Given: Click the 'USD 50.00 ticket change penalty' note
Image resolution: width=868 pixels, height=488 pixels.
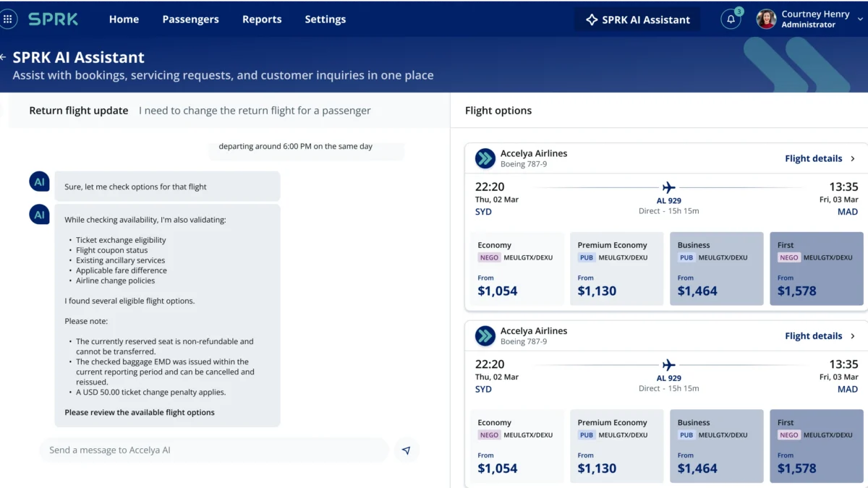Looking at the screenshot, I should click(x=150, y=393).
